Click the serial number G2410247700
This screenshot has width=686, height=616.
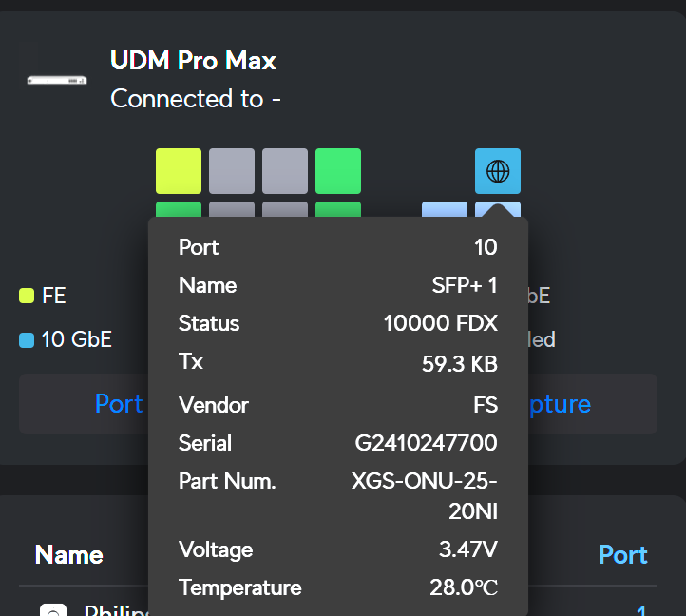point(426,443)
